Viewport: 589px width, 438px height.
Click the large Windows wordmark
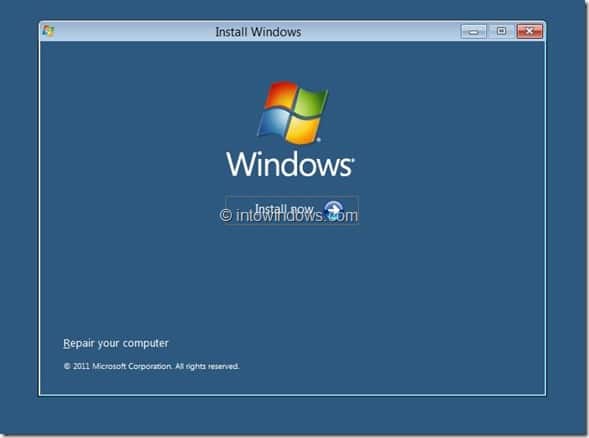click(x=290, y=164)
